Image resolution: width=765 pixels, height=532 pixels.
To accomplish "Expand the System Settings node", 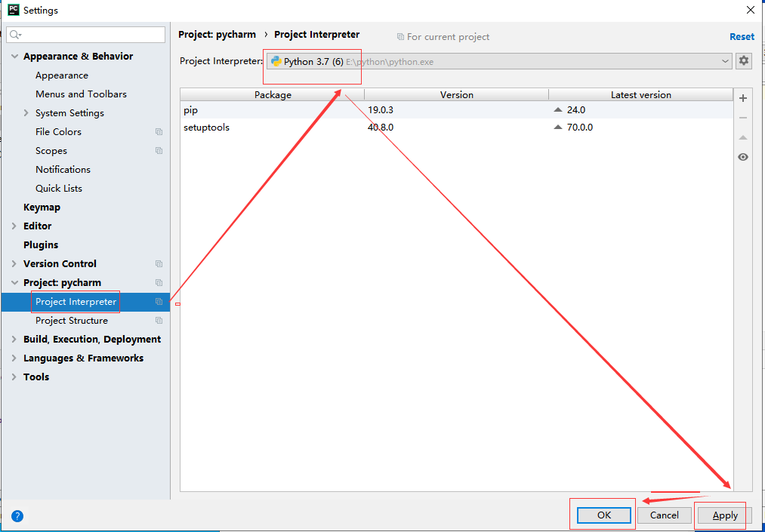I will 26,113.
